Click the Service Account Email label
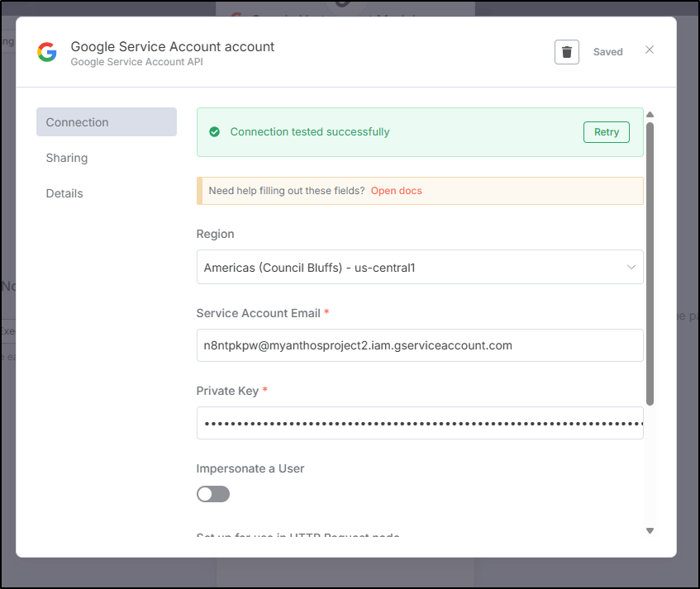This screenshot has height=589, width=700. pyautogui.click(x=258, y=313)
